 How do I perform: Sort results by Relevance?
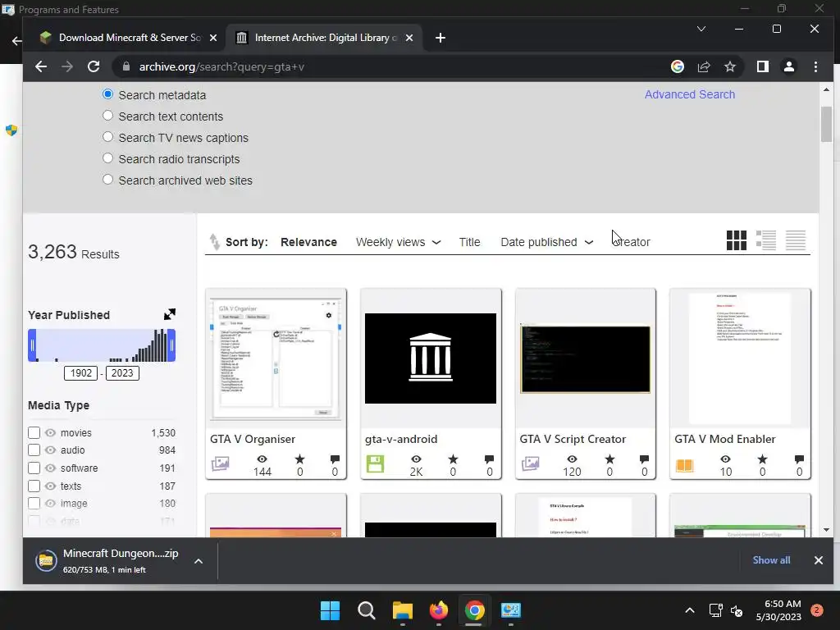(x=308, y=242)
